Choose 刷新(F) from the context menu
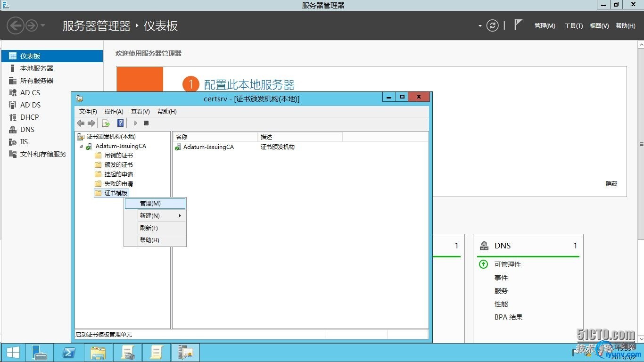This screenshot has height=362, width=644. [155, 228]
